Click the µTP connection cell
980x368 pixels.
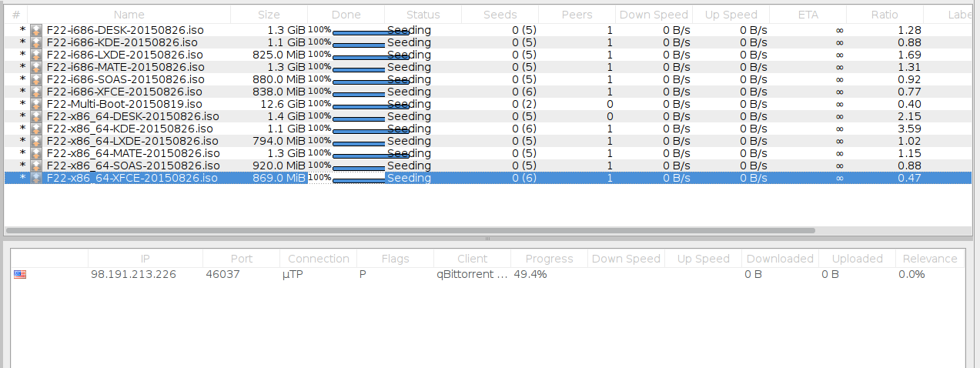pos(293,274)
